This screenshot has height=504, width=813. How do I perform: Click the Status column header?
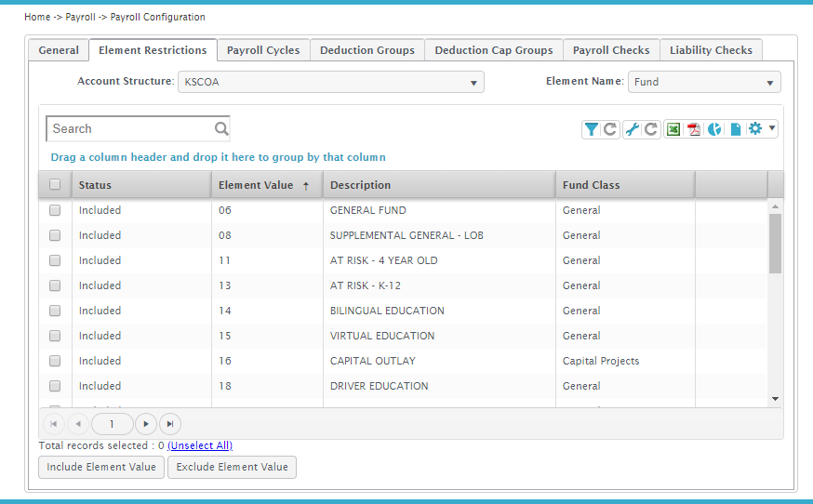click(x=141, y=185)
